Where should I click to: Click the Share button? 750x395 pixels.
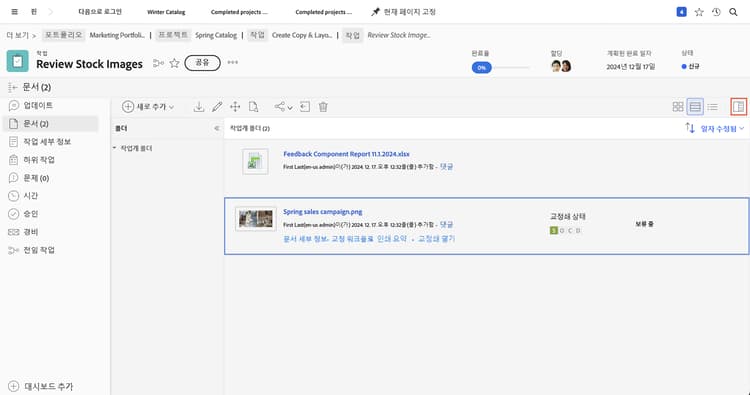coord(202,63)
